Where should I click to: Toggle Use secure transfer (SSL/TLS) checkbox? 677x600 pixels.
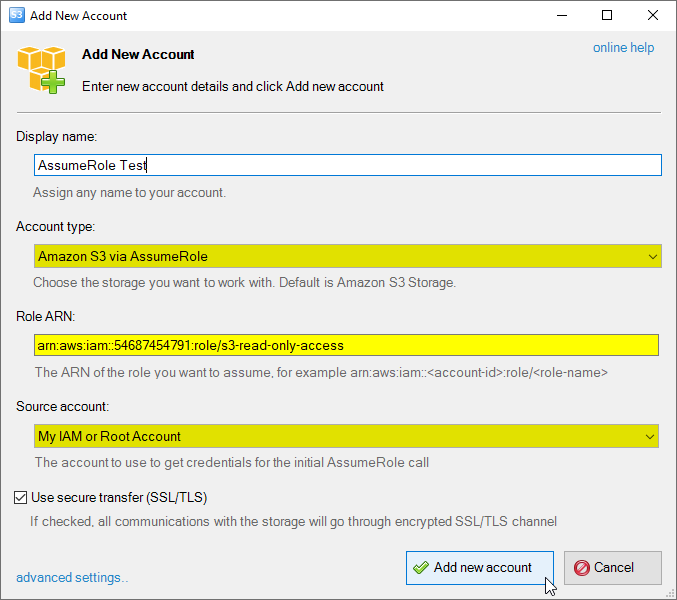coord(20,497)
